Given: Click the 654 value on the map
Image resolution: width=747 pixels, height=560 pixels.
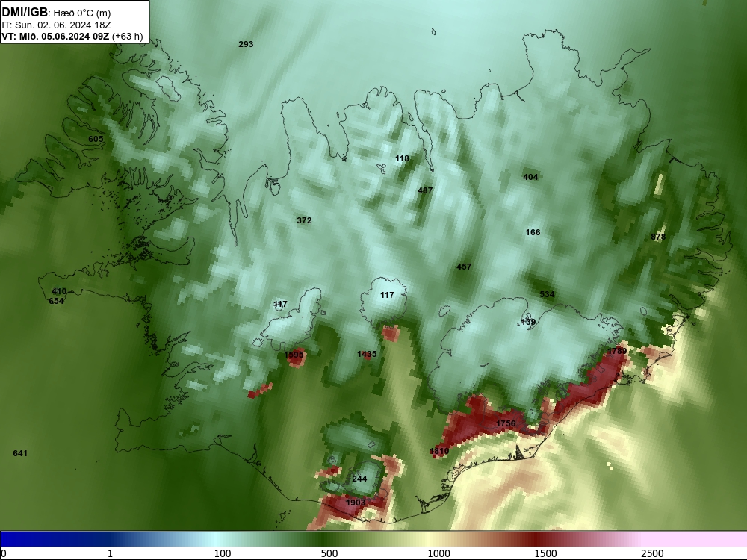Looking at the screenshot, I should (56, 301).
